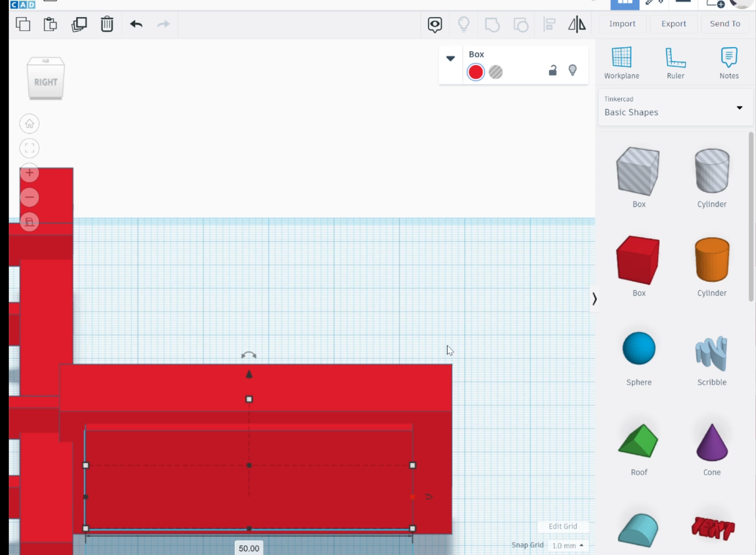Viewport: 756px width, 555px height.
Task: Collapse the shape inspector panel
Action: tap(450, 59)
